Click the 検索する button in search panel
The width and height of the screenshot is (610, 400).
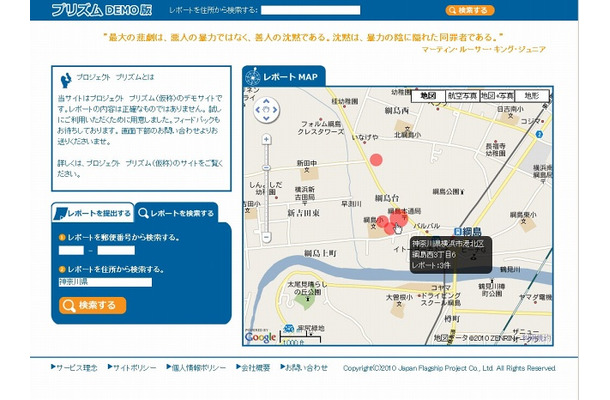pos(93,305)
